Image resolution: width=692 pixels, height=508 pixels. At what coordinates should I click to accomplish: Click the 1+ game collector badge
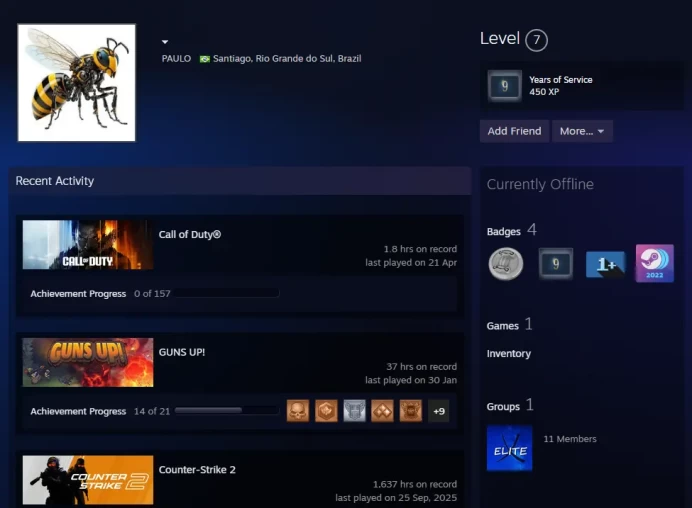(606, 264)
